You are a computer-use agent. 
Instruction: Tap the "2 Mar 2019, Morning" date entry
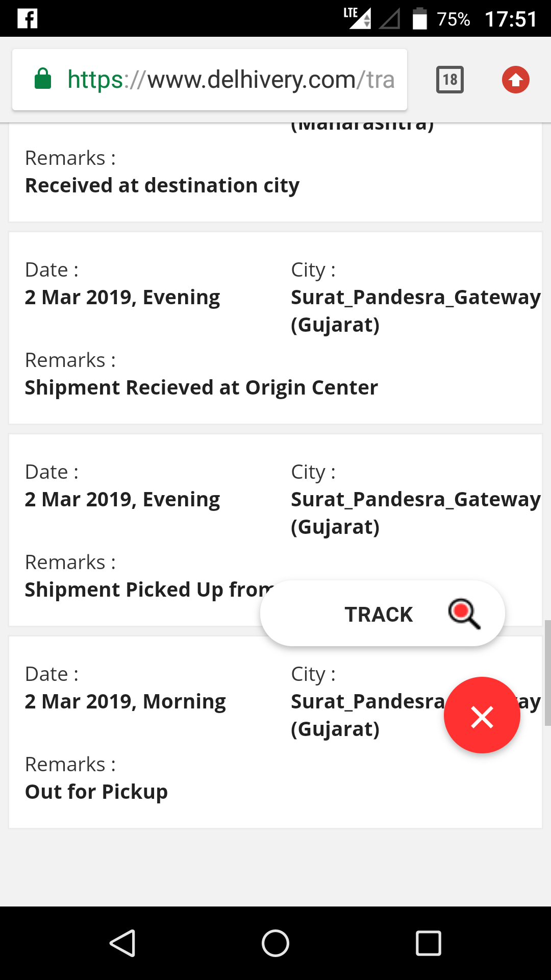pos(126,702)
